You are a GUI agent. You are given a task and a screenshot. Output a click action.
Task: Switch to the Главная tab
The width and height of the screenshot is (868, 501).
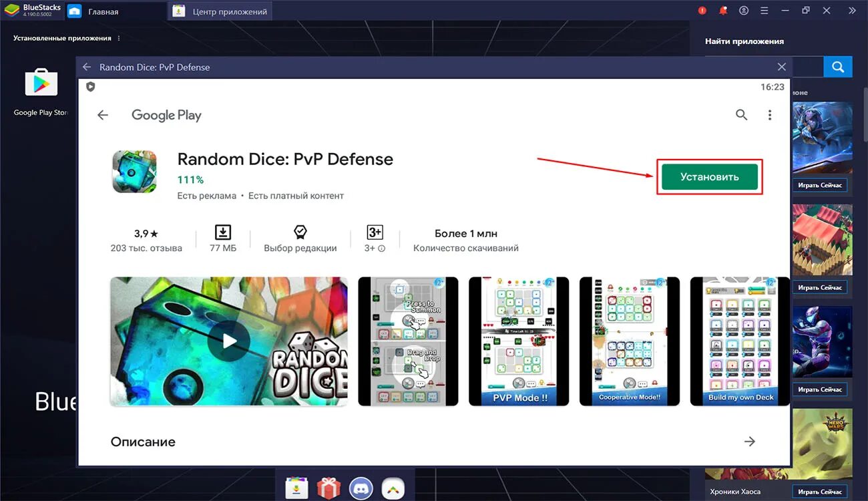tap(116, 11)
